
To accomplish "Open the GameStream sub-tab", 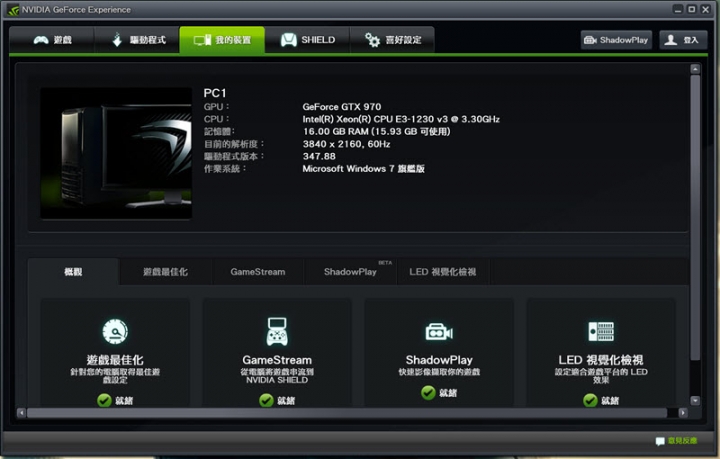I will point(258,272).
